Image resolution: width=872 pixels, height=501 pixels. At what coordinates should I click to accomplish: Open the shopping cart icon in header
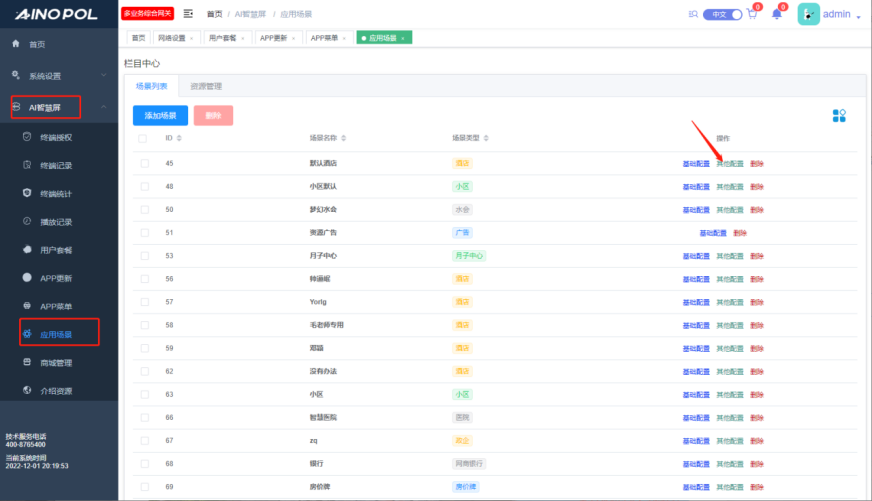(752, 14)
